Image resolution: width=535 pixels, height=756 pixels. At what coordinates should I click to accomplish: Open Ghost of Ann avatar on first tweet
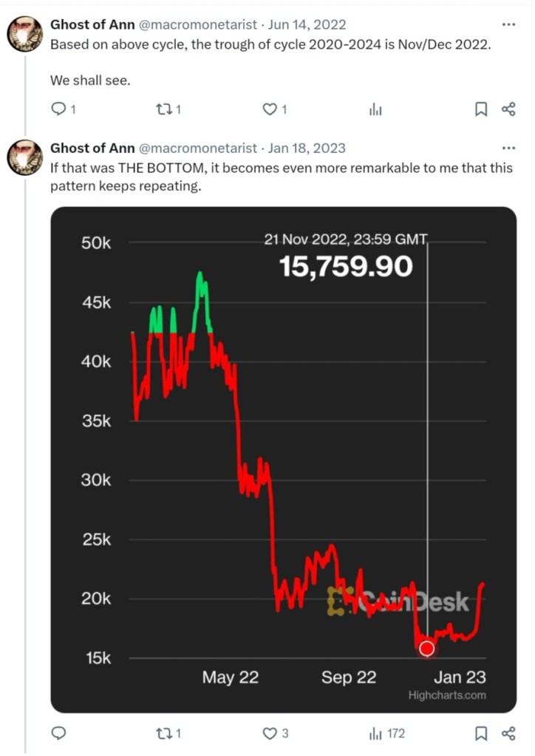click(24, 33)
